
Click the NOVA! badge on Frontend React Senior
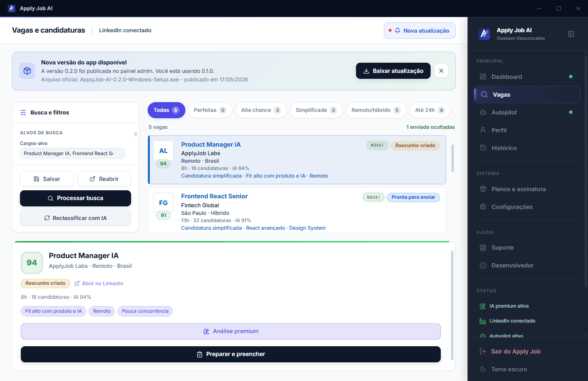click(373, 197)
